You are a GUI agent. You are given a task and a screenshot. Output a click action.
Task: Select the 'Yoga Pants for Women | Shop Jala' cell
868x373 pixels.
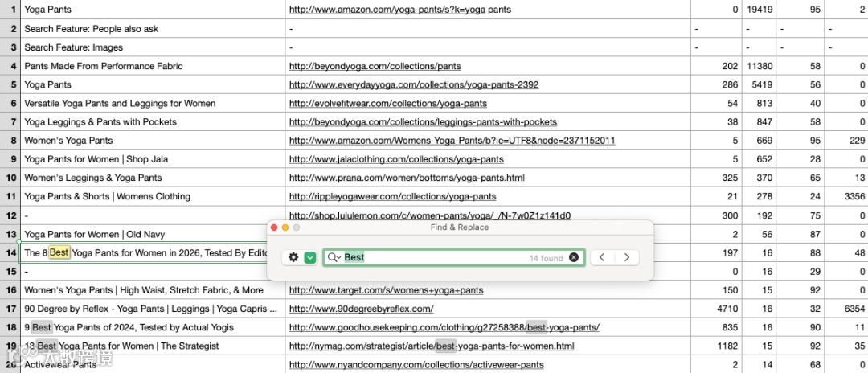pos(153,159)
